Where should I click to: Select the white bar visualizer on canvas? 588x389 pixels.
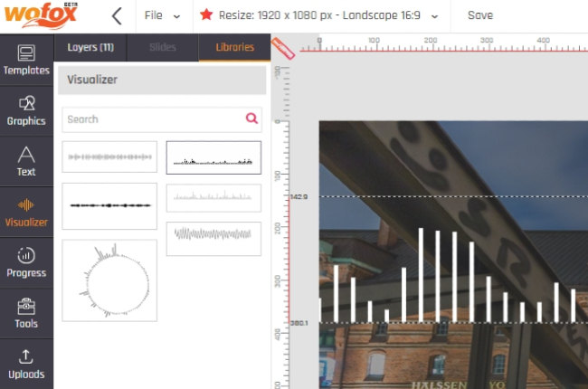coord(452,276)
